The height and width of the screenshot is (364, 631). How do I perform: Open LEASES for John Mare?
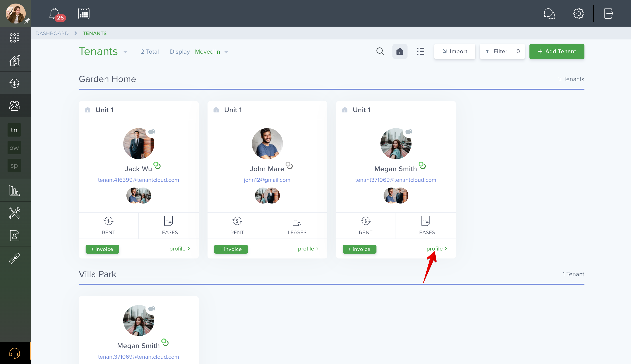[297, 225]
